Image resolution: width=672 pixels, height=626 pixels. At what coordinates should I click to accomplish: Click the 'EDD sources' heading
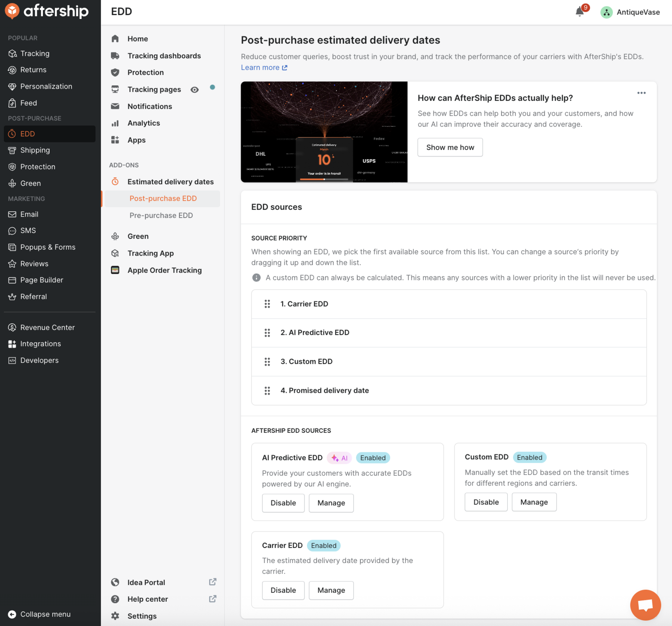coord(276,207)
